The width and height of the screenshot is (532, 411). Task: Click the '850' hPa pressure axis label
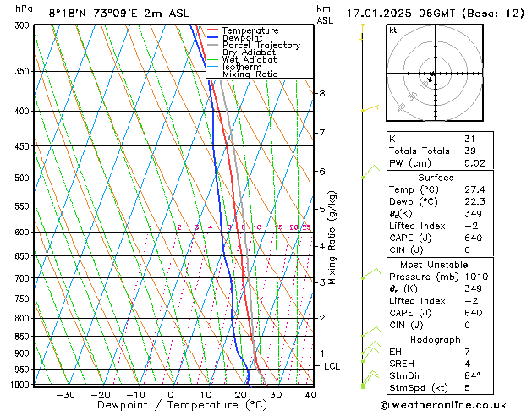pyautogui.click(x=24, y=337)
